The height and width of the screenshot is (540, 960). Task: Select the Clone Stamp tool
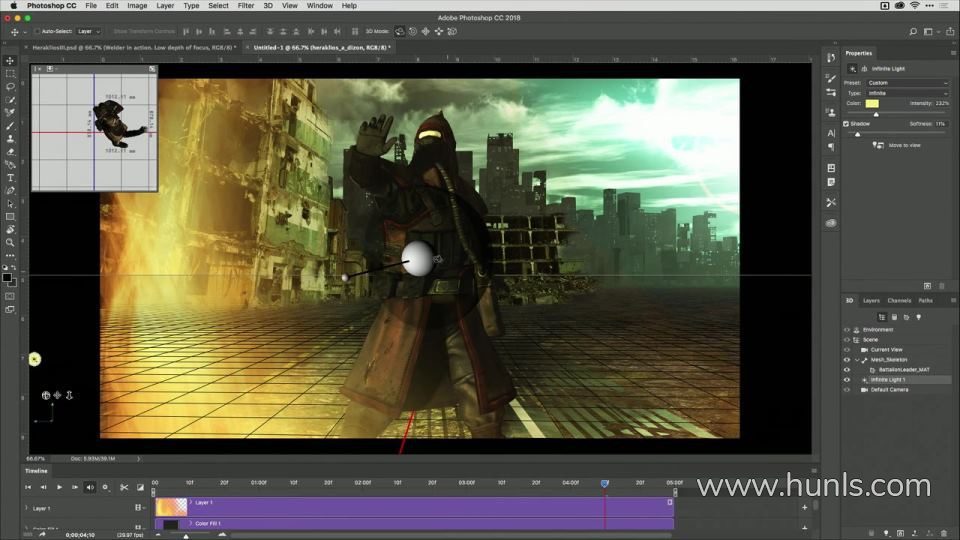pos(10,138)
